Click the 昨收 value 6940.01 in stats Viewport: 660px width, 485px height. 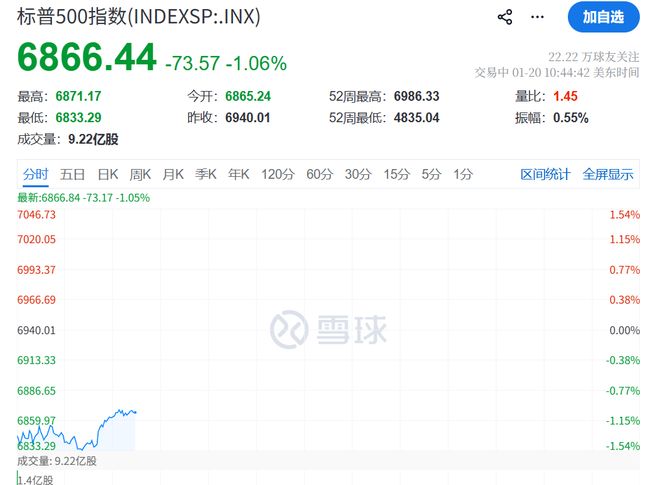[x=248, y=117]
